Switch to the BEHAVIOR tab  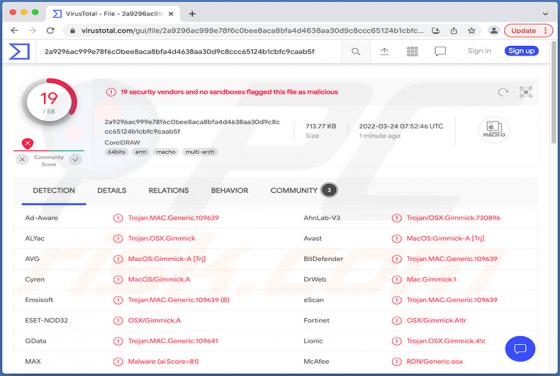(230, 191)
